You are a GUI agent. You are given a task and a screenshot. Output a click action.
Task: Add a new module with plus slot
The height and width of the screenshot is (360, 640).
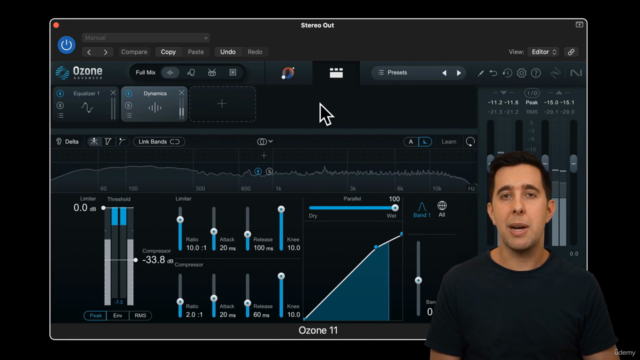222,104
